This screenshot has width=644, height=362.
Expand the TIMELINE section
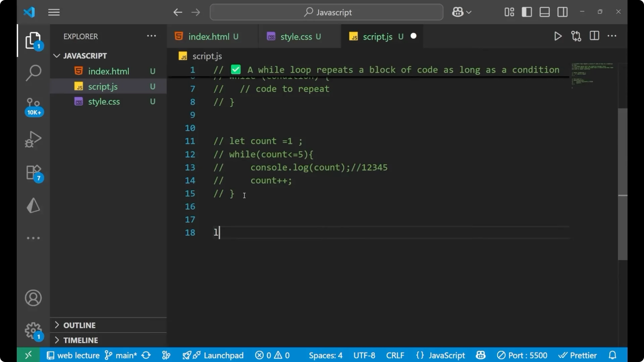(81, 340)
